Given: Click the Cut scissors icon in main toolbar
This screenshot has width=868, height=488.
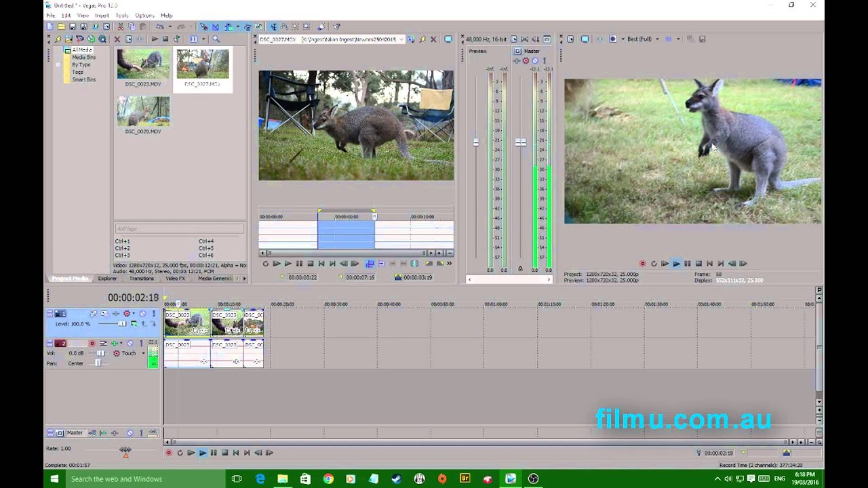Looking at the screenshot, I should coord(120,26).
